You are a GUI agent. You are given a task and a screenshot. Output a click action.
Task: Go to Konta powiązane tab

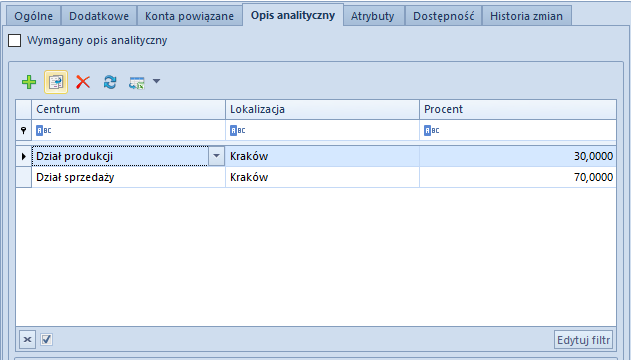189,16
